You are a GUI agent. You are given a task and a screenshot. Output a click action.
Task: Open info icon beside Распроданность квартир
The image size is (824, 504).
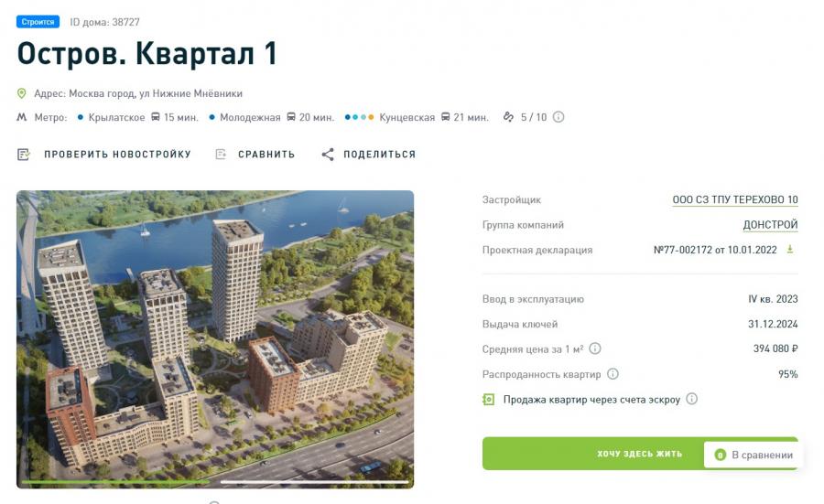(613, 374)
